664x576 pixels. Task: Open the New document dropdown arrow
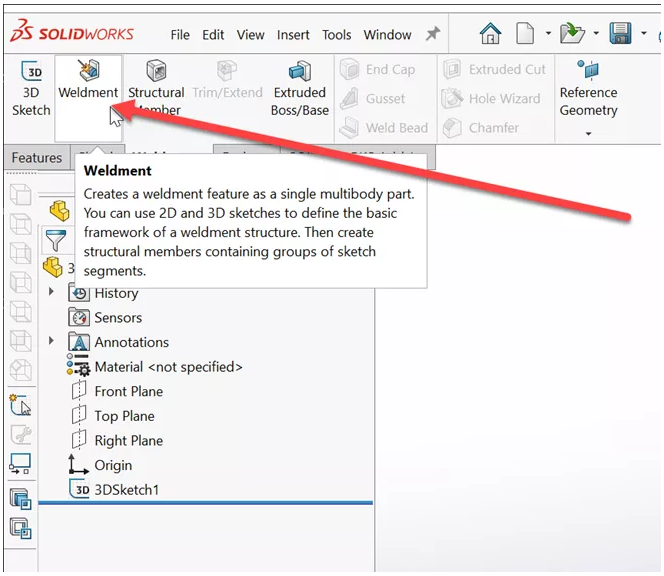pos(548,33)
